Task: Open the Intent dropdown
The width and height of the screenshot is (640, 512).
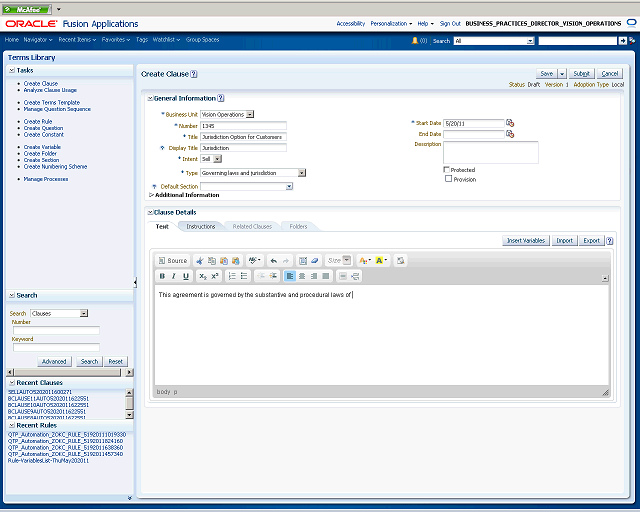Action: click(x=218, y=159)
